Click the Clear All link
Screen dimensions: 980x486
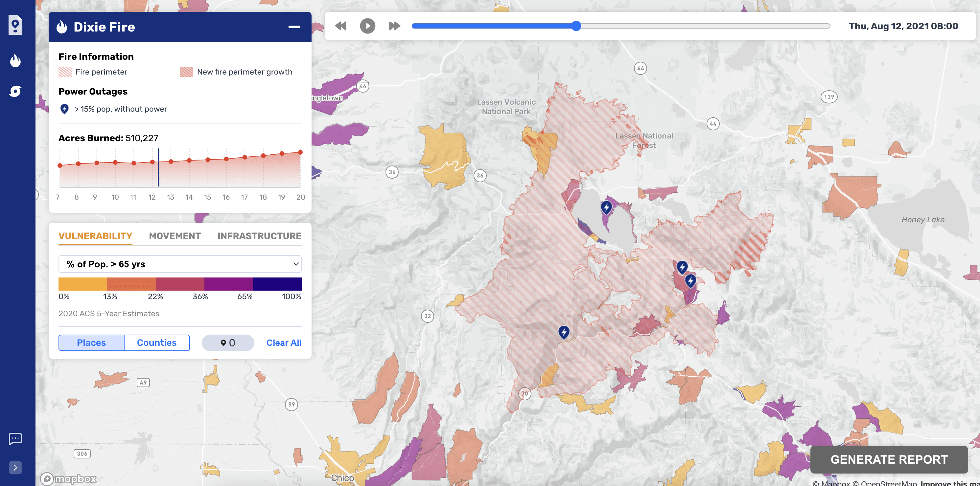click(284, 342)
